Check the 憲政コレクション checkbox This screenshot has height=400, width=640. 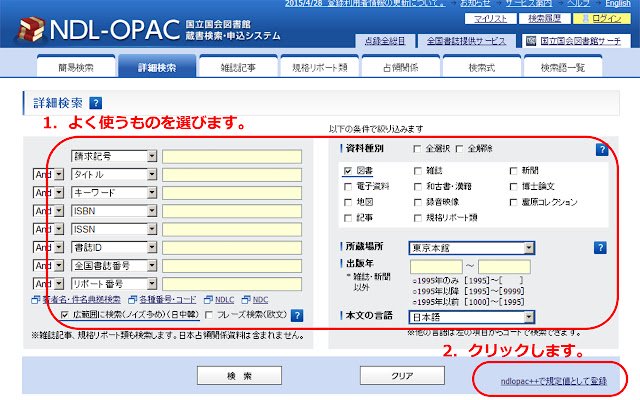point(513,202)
